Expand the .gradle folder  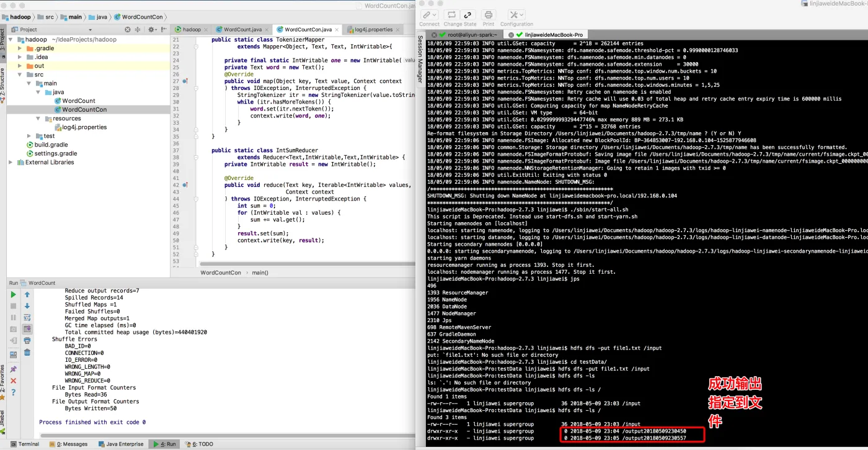(x=20, y=48)
